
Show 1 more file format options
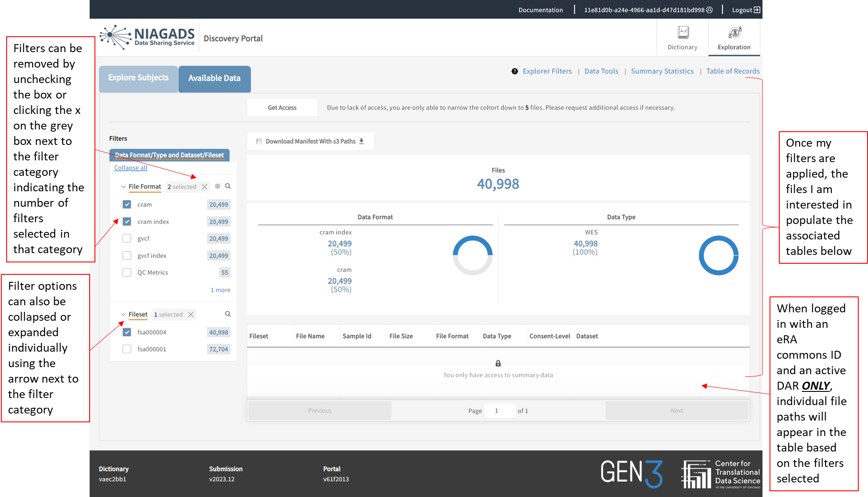(220, 290)
